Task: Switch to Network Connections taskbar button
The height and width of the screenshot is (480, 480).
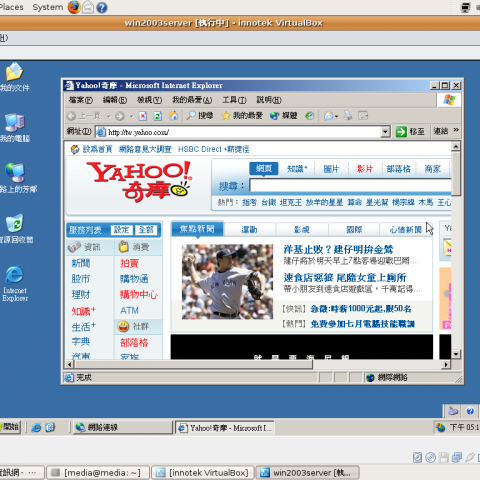Action: [x=123, y=427]
